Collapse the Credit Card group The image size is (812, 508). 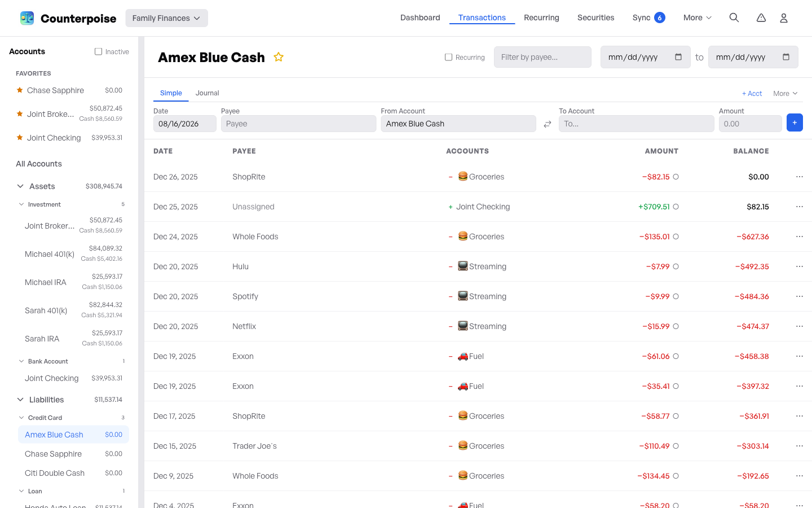click(x=21, y=418)
